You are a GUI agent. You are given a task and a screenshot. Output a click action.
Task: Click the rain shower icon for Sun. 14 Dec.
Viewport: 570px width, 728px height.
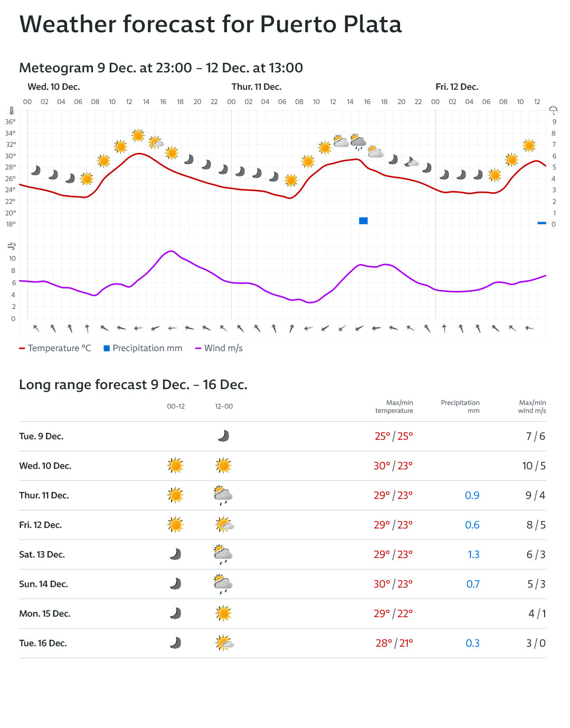(x=223, y=584)
